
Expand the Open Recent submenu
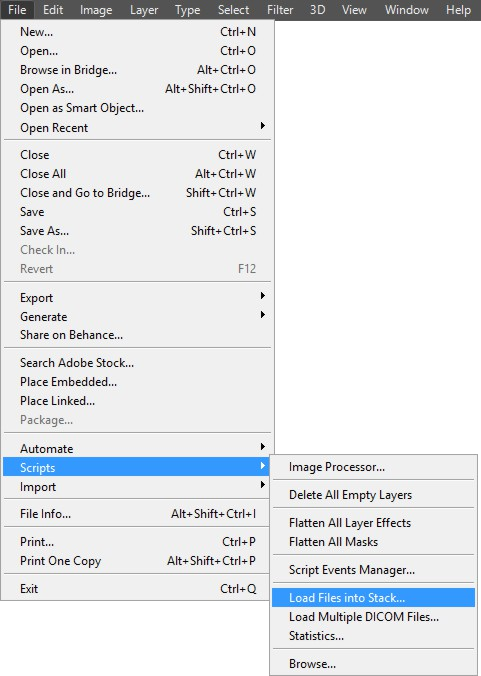137,128
